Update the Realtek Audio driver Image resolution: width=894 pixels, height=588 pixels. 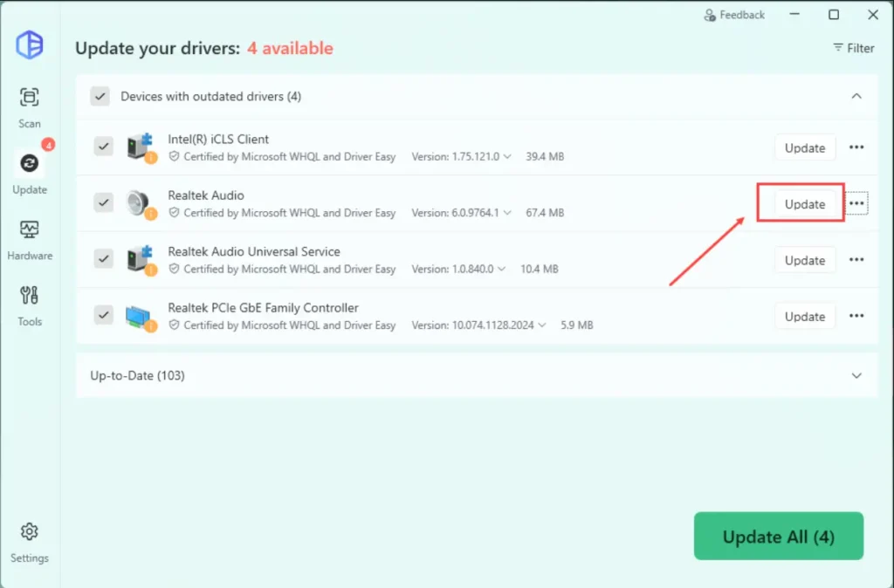(804, 203)
